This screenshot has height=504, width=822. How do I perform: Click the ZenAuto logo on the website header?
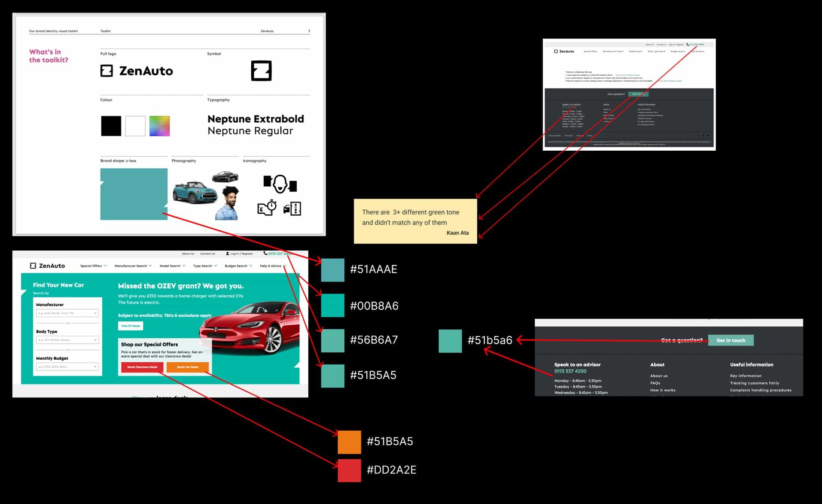tap(48, 265)
